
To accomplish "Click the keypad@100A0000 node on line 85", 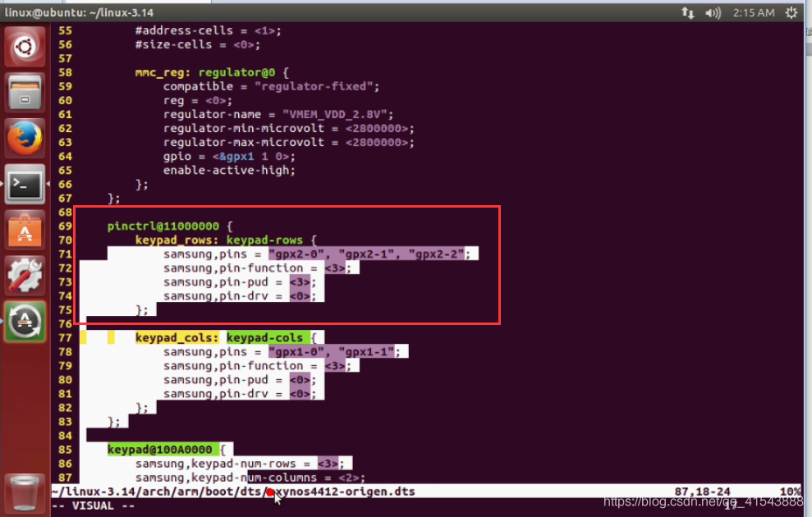I will coord(159,450).
